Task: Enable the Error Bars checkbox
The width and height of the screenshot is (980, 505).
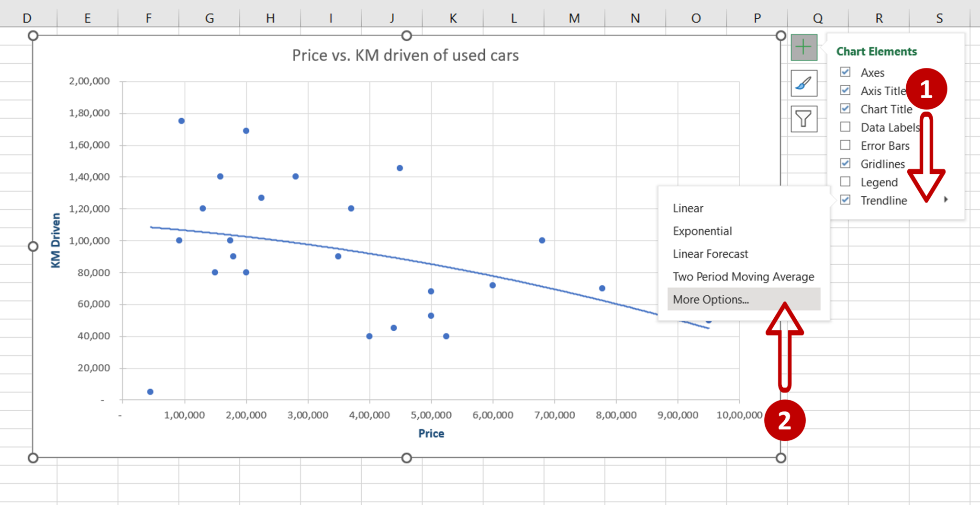Action: pos(845,145)
